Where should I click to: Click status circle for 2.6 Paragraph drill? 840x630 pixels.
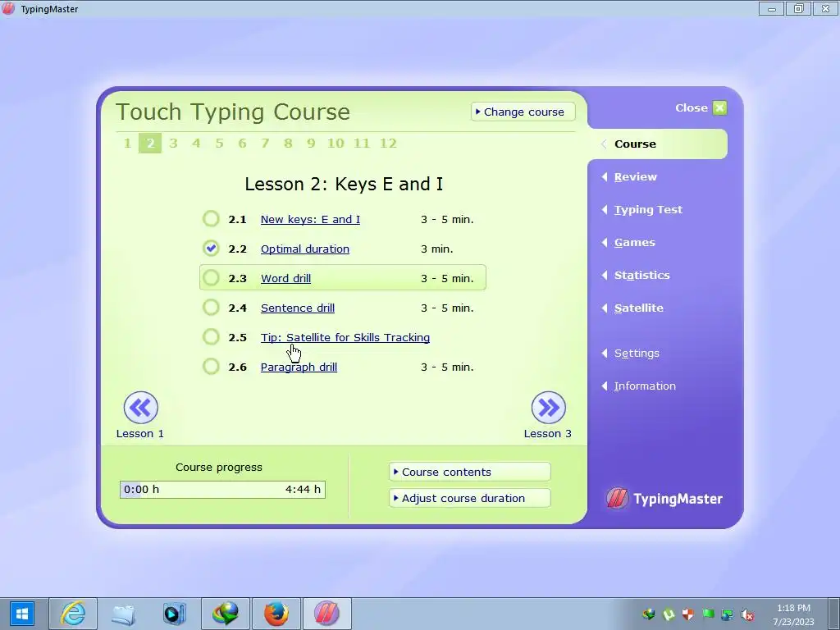click(211, 367)
